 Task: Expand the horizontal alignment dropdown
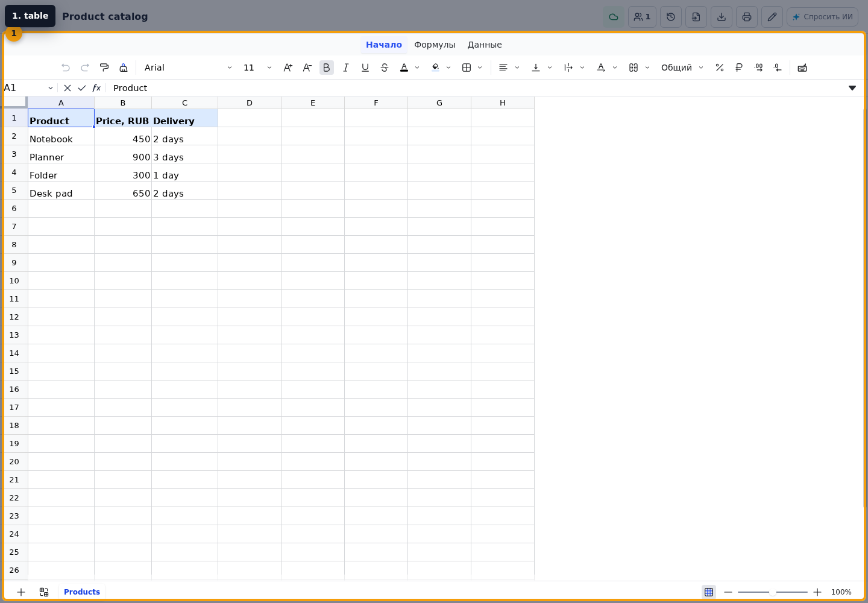pos(517,68)
